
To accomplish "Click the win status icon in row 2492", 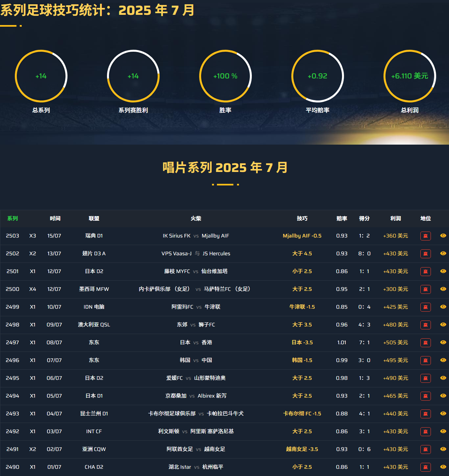I will [x=425, y=432].
